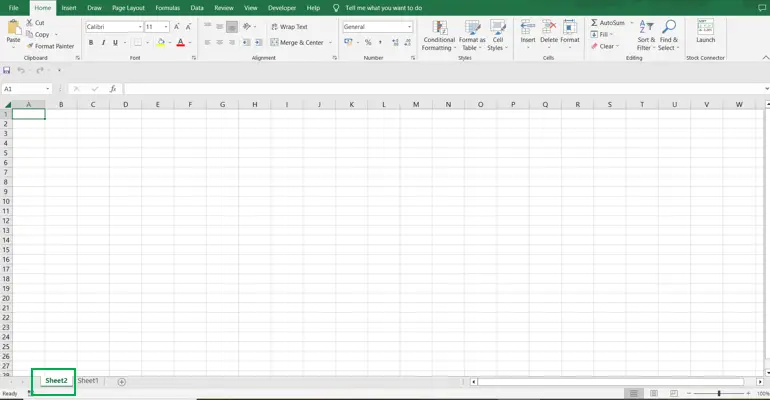Click the Insert Function fx icon

point(113,89)
